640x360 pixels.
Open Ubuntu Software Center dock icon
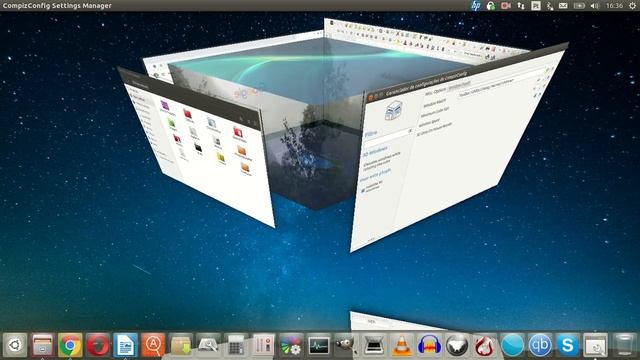pos(153,345)
